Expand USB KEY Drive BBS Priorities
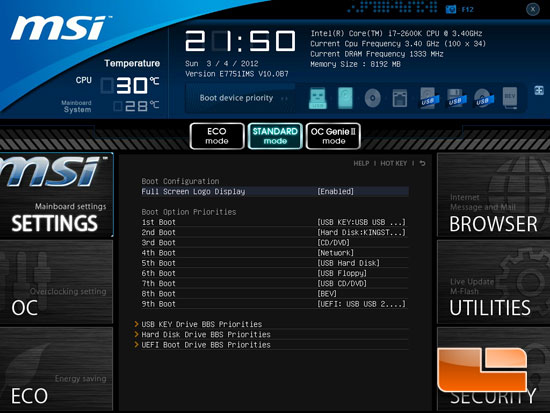 (202, 324)
